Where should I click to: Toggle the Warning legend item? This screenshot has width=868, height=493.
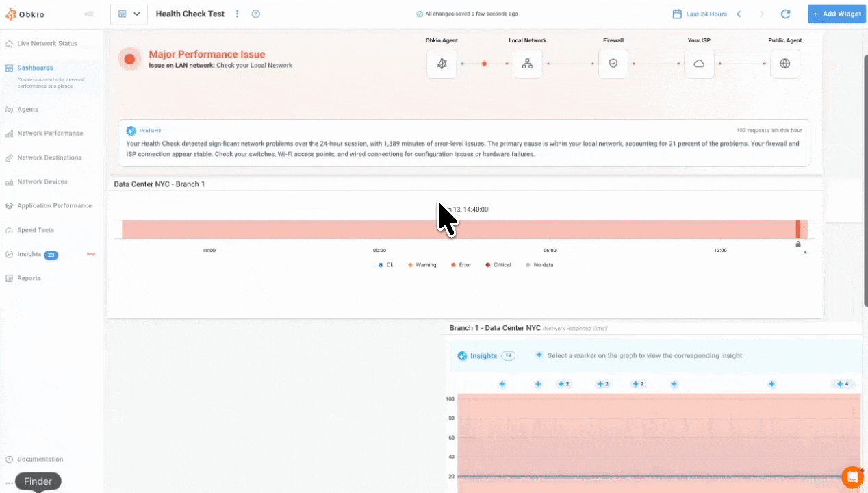pos(422,265)
